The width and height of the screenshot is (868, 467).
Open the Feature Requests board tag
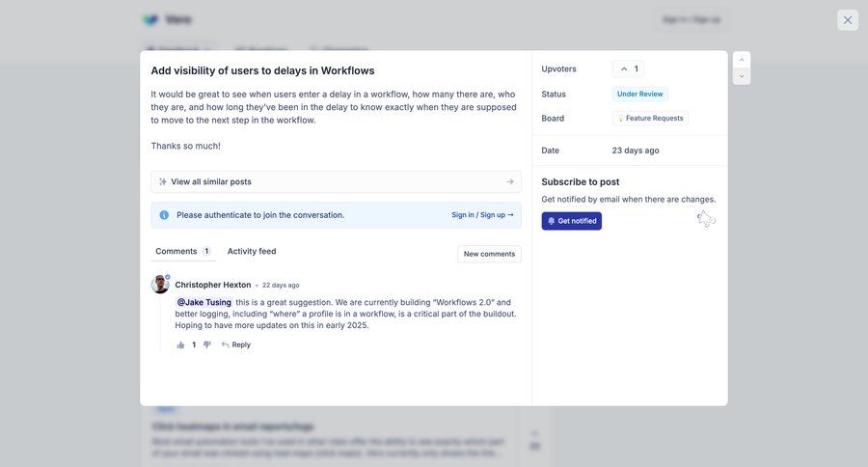[x=650, y=118]
